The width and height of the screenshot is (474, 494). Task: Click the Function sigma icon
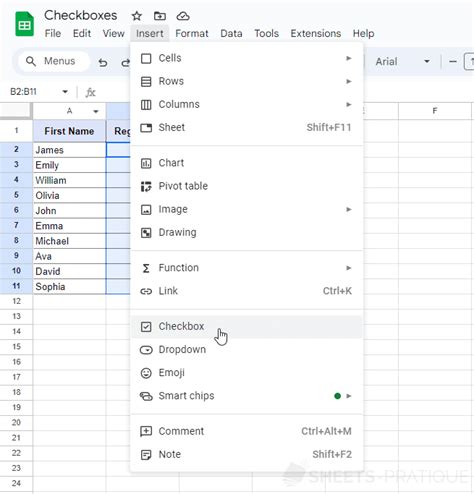point(146,268)
